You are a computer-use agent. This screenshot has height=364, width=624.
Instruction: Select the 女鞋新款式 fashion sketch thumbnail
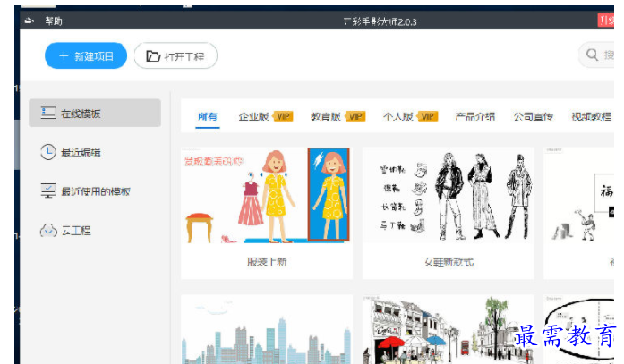[448, 195]
